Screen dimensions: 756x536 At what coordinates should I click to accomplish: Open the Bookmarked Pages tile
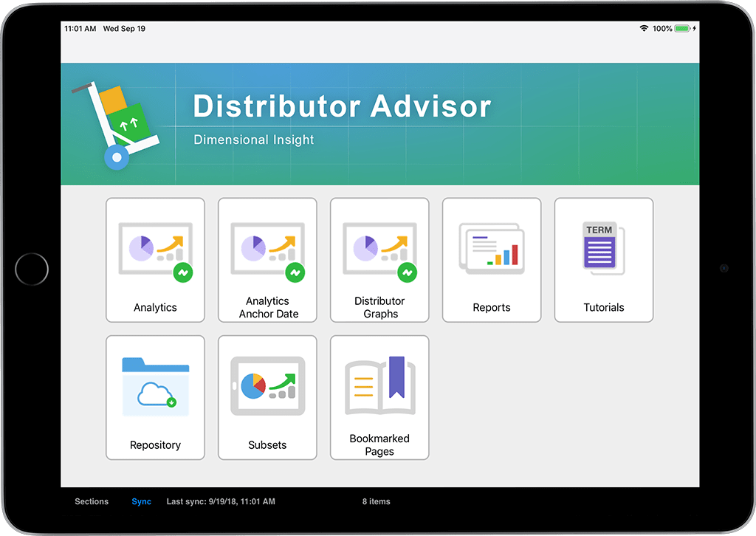[x=379, y=398]
